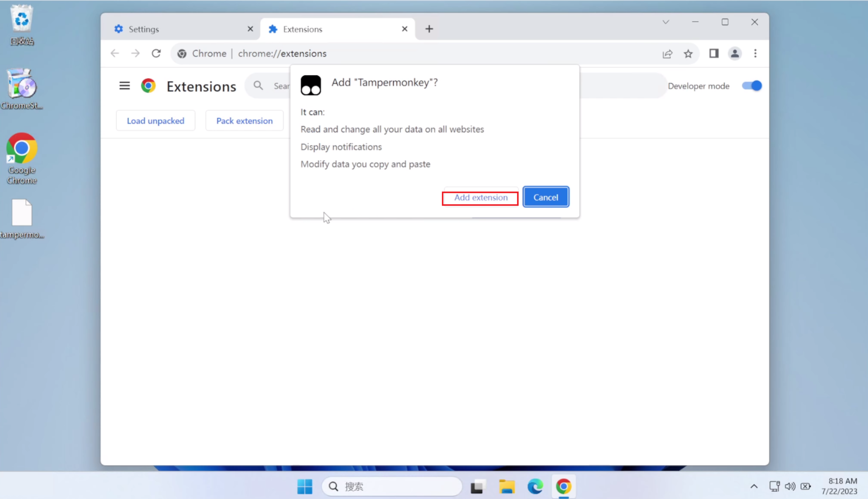This screenshot has width=868, height=499.
Task: Open Task View from the taskbar
Action: (477, 486)
